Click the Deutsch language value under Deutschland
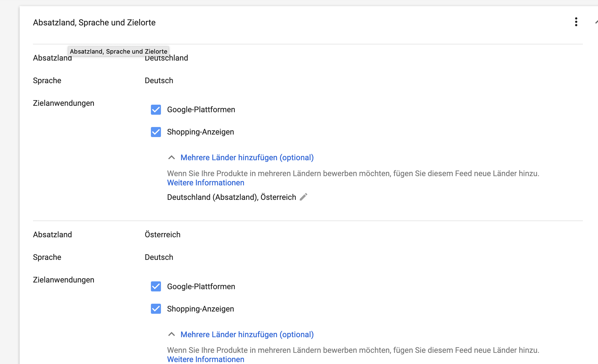Viewport: 598px width, 364px height. (x=159, y=81)
